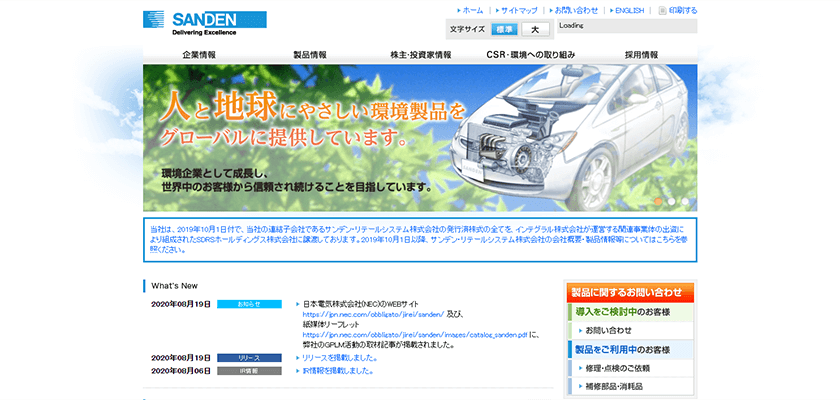The height and width of the screenshot is (400, 840).
Task: Open the 企業情報 menu
Action: [x=199, y=55]
